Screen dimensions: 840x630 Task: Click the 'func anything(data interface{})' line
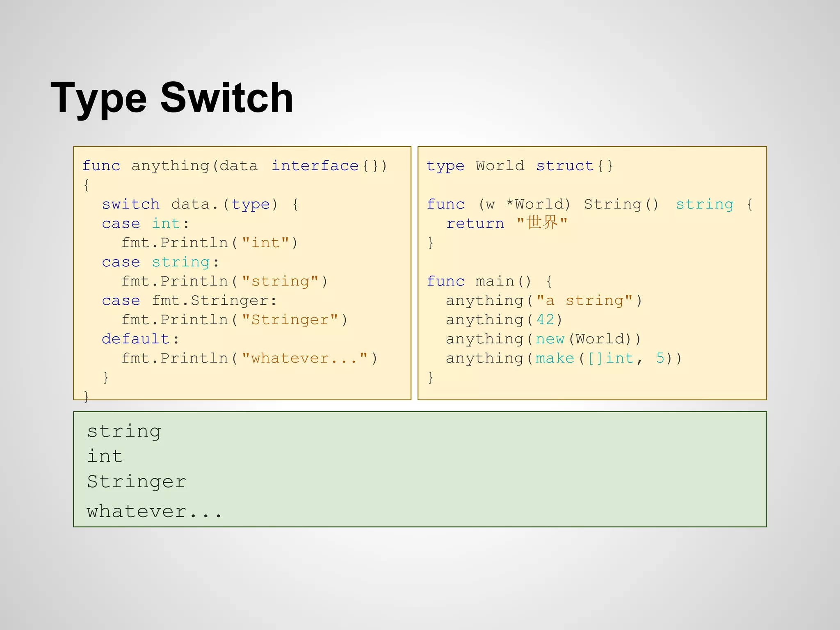point(235,166)
